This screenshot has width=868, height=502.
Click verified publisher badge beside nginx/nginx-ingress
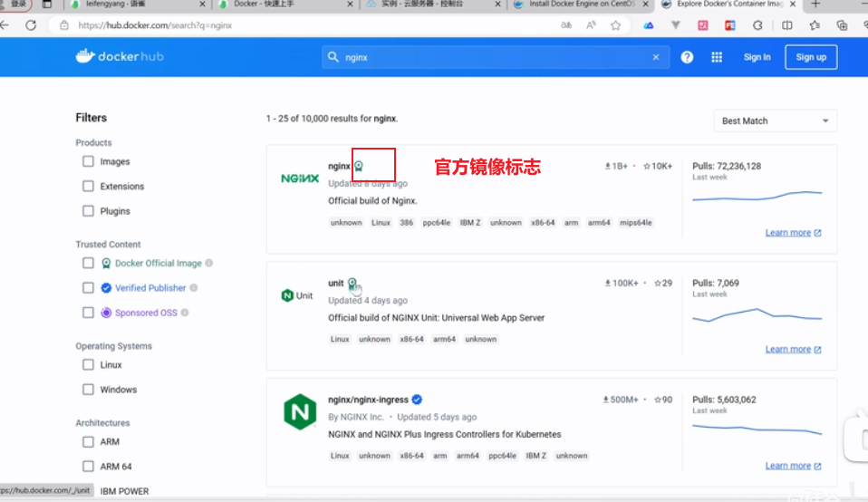click(417, 400)
